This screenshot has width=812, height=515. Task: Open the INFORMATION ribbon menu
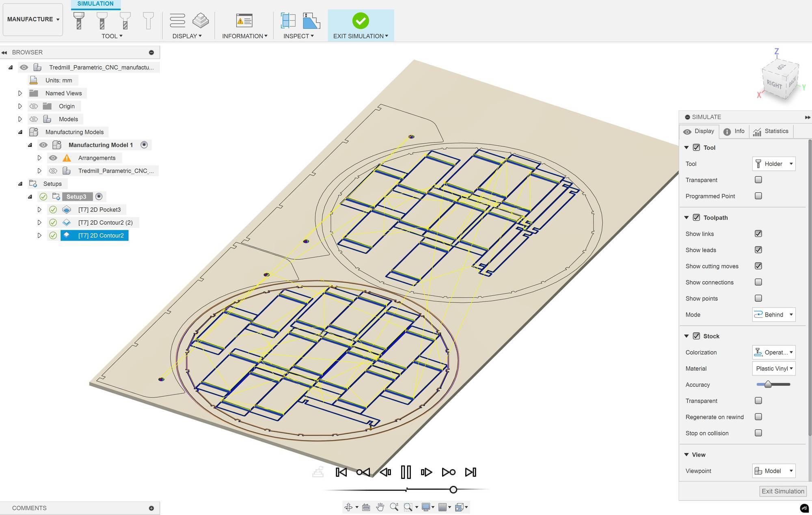(244, 36)
